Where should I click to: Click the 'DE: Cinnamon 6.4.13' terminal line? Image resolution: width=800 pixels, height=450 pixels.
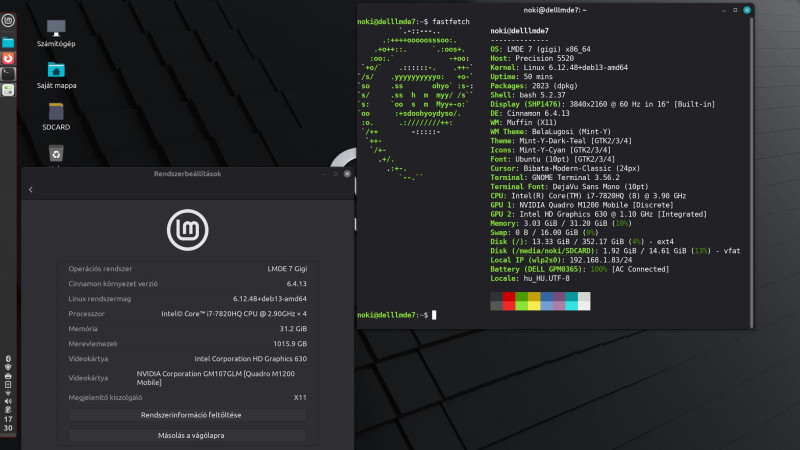(530, 114)
